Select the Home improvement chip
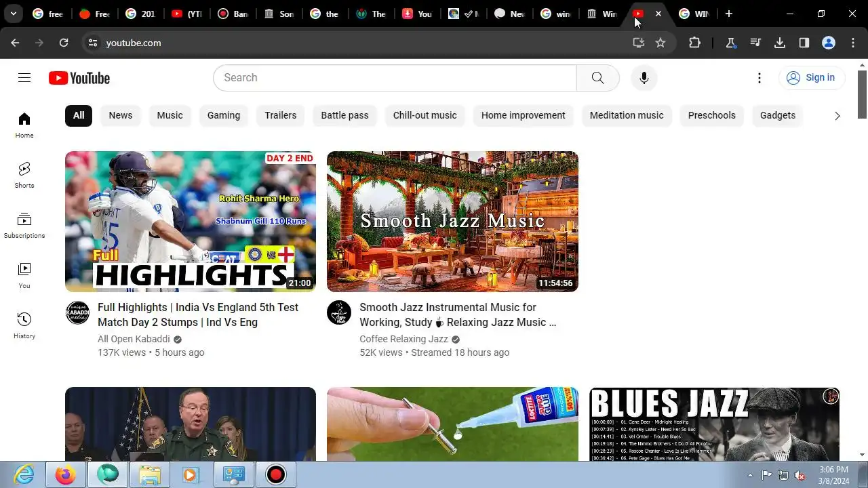 (x=524, y=115)
